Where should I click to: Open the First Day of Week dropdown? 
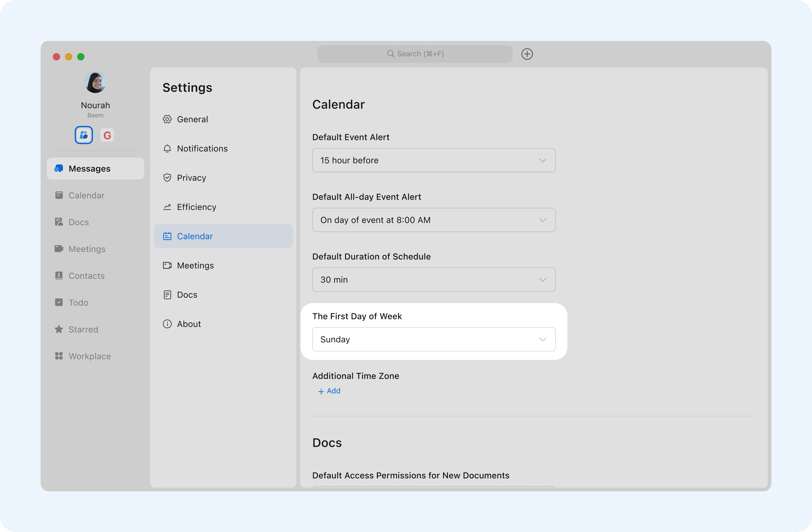(433, 339)
